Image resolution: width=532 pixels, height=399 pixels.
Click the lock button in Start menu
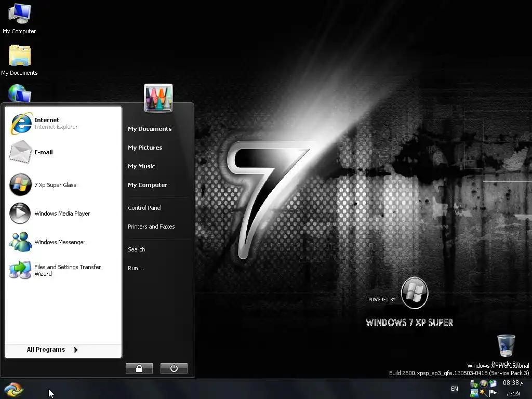click(x=139, y=368)
